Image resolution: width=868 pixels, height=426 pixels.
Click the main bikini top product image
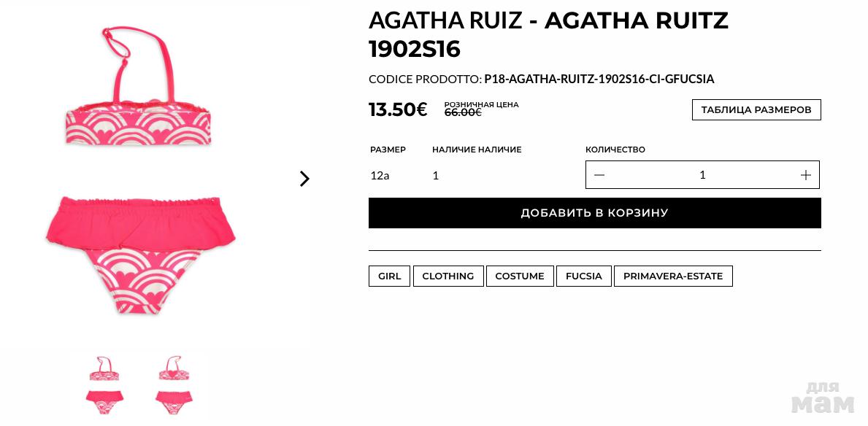139,86
